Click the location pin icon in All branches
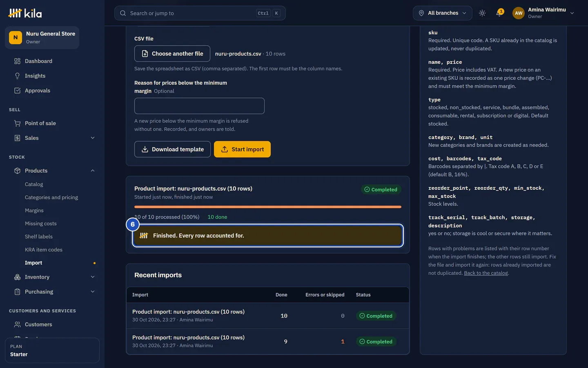588x368 pixels. [x=421, y=13]
